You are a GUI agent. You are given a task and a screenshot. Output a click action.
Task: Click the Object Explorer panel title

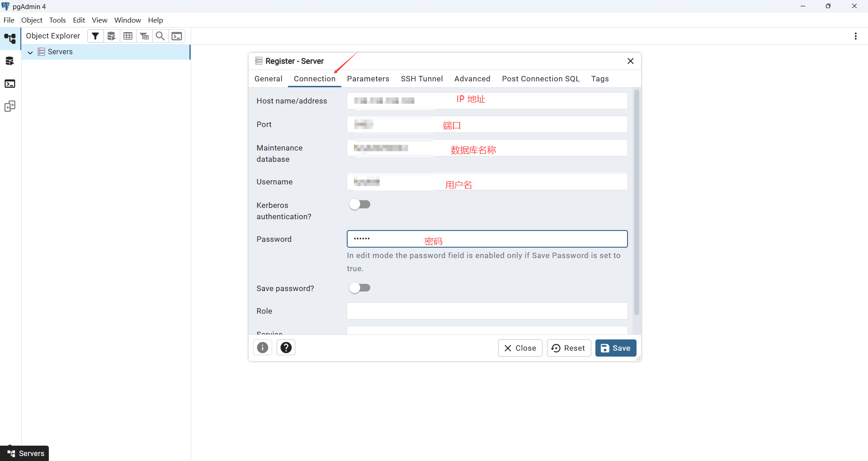[x=53, y=36]
